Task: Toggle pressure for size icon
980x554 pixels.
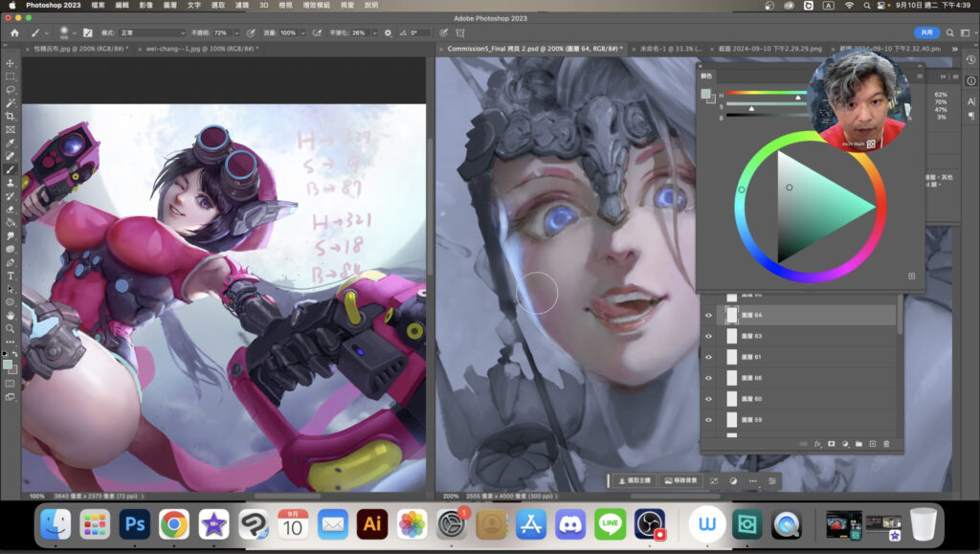Action: tap(443, 33)
